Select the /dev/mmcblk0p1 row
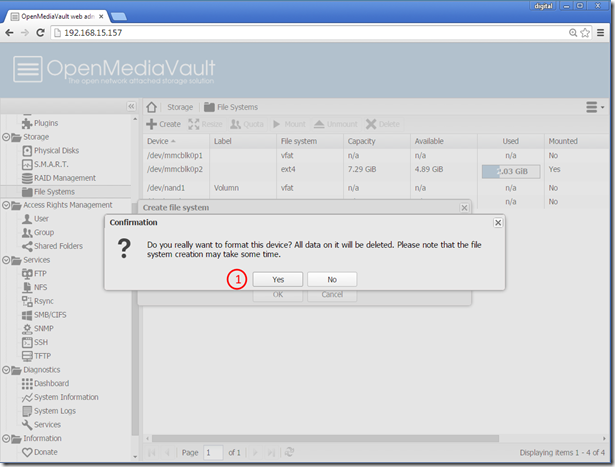Image resolution: width=615 pixels, height=467 pixels. (x=377, y=156)
